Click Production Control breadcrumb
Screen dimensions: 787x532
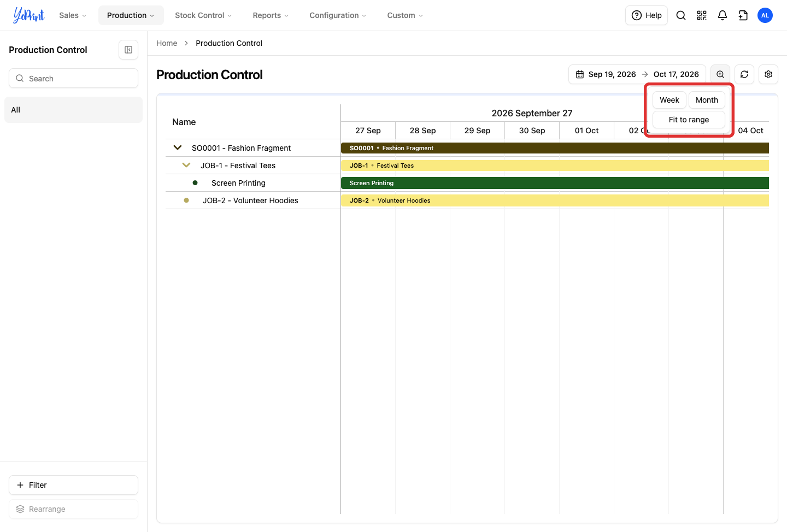coord(229,43)
